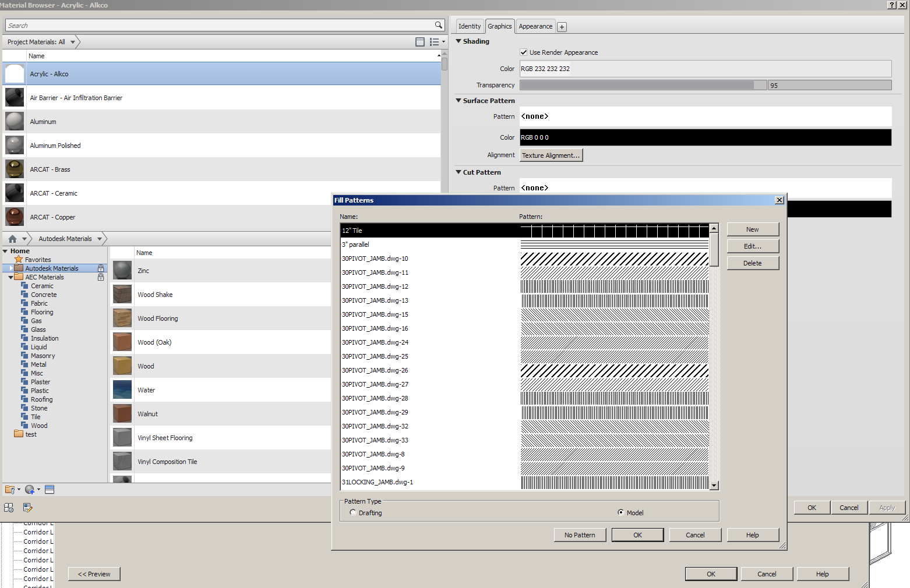Select the 31LOCKING_JAMB.dwg-1 fill pattern
Screen dimensions: 910x588
click(524, 482)
